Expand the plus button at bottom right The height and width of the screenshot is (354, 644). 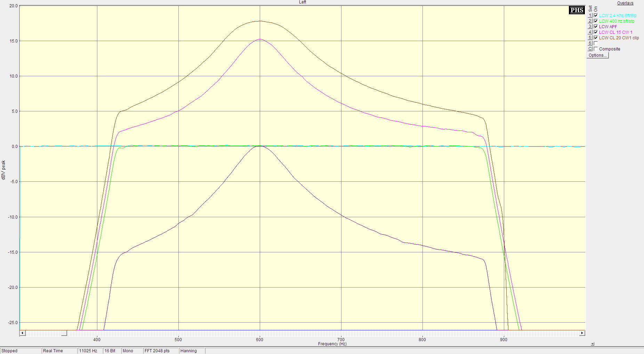coord(593,344)
